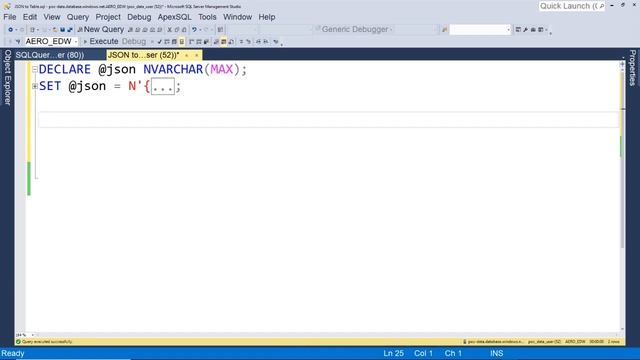Screen dimensions: 640x360
Task: Click the 'Ln 25' status indicator
Action: click(x=393, y=353)
